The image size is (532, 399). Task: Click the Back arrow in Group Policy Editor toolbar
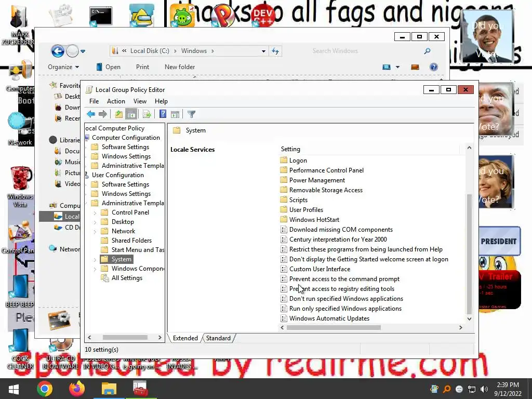[90, 114]
